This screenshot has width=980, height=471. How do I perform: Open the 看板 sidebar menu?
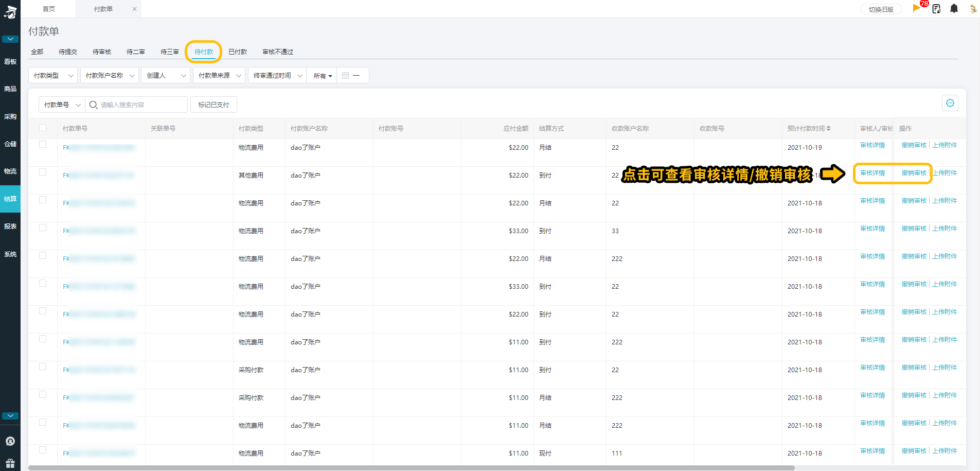(10, 62)
